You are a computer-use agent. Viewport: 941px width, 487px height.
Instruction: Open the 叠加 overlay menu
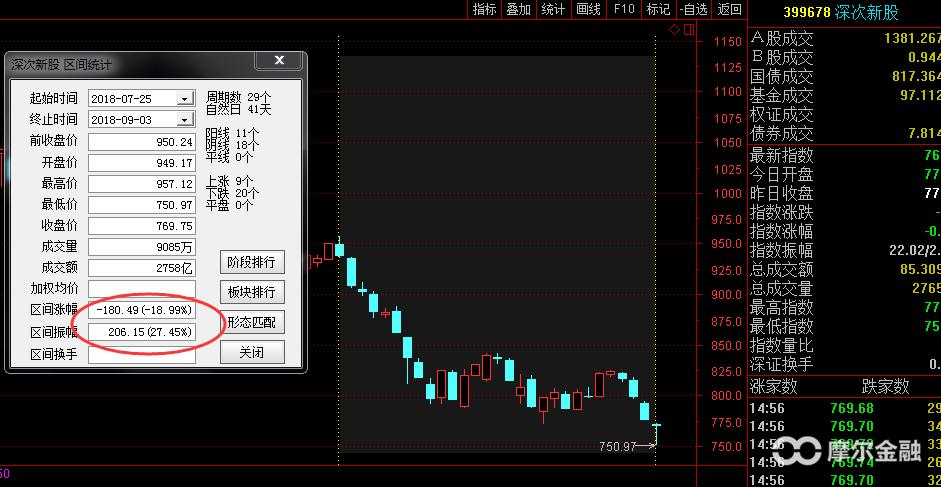pos(519,10)
